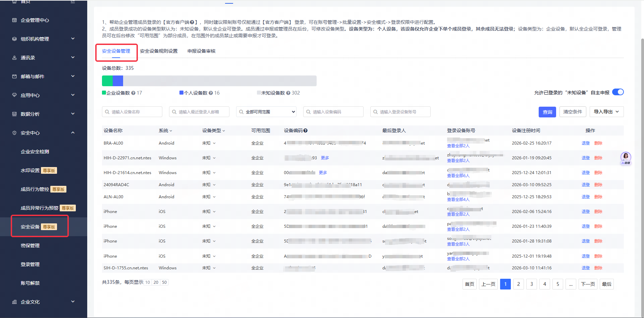Viewport: 644px width, 318px height.
Task: Click 查看全部3人 link
Action: (458, 244)
